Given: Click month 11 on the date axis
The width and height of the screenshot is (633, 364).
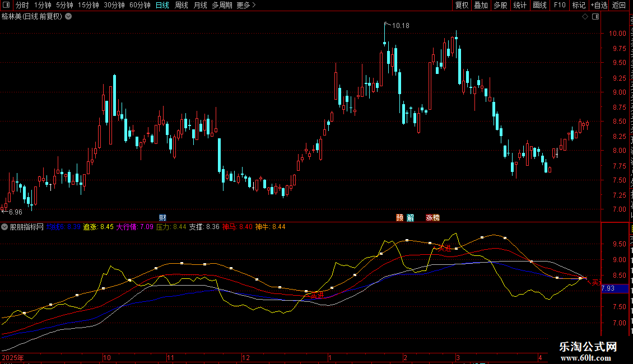Looking at the screenshot, I should coord(170,357).
